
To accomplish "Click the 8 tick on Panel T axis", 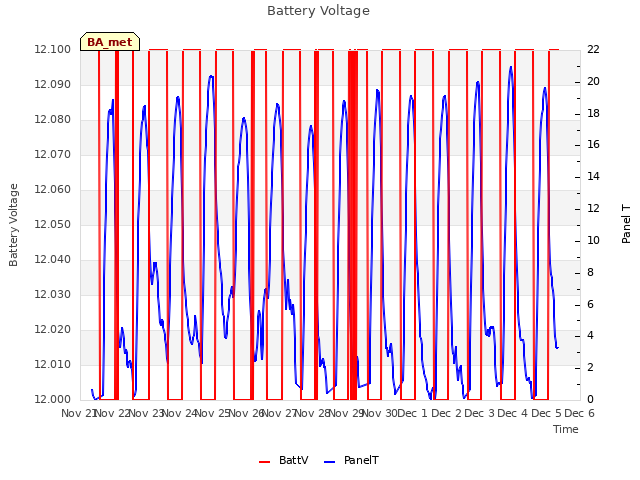I will pyautogui.click(x=590, y=272).
